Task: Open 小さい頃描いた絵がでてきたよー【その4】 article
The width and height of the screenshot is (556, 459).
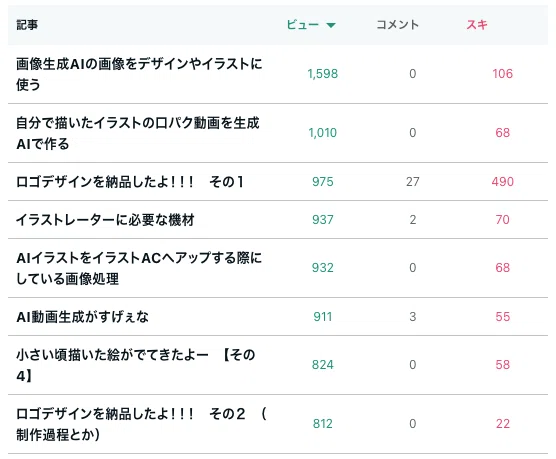Action: [136, 365]
